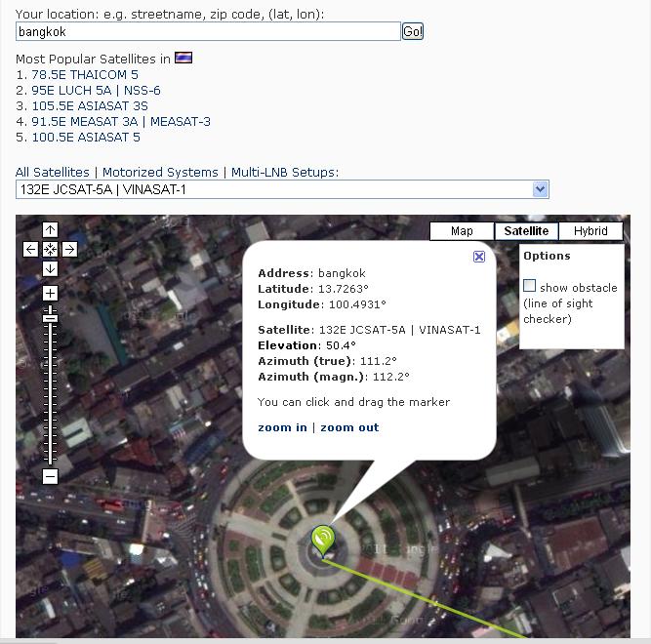
Task: Switch to Satellite view tab
Action: 526,231
